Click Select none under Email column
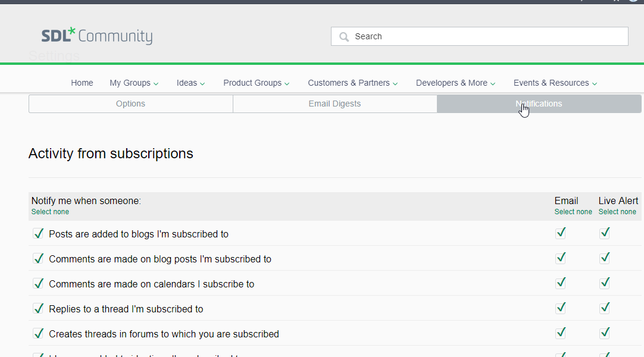The width and height of the screenshot is (644, 357). 573,212
